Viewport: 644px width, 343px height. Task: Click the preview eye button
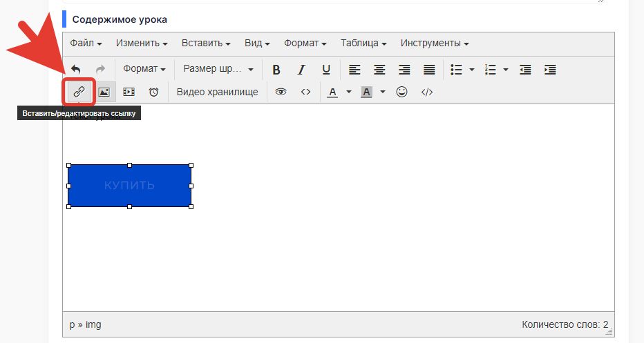[x=281, y=92]
